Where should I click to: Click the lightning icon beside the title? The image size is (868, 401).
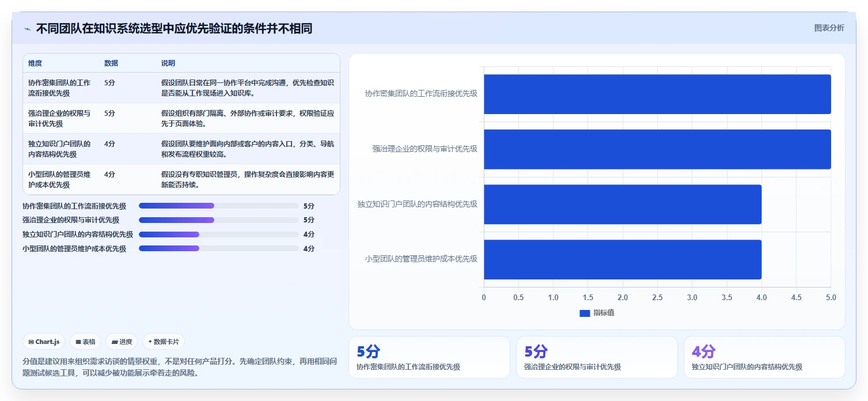point(27,29)
